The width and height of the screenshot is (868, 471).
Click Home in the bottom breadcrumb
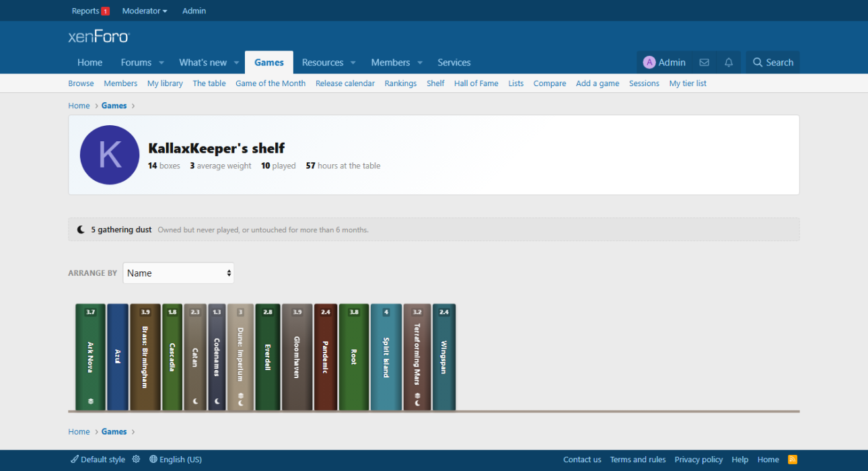(79, 432)
